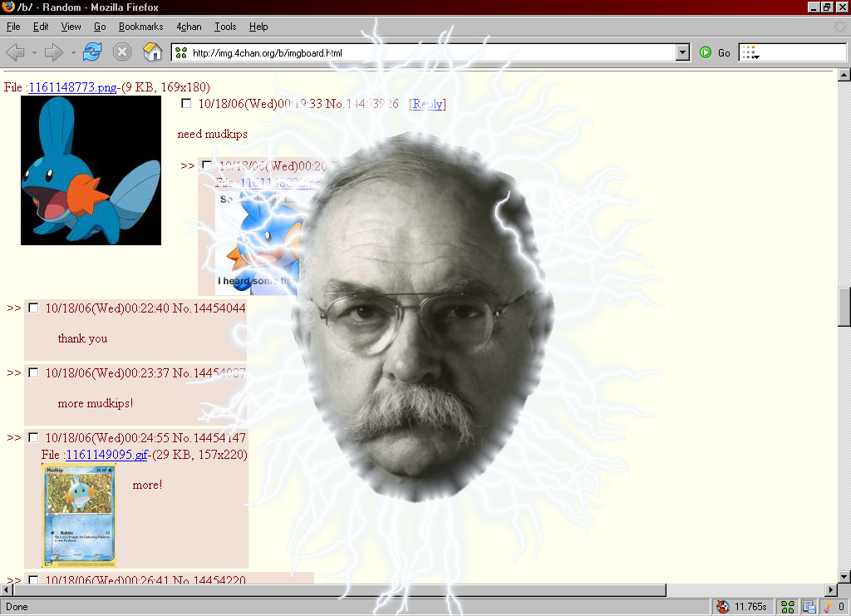Open the file link 1161149095.gif
This screenshot has height=616, width=851.
[106, 455]
